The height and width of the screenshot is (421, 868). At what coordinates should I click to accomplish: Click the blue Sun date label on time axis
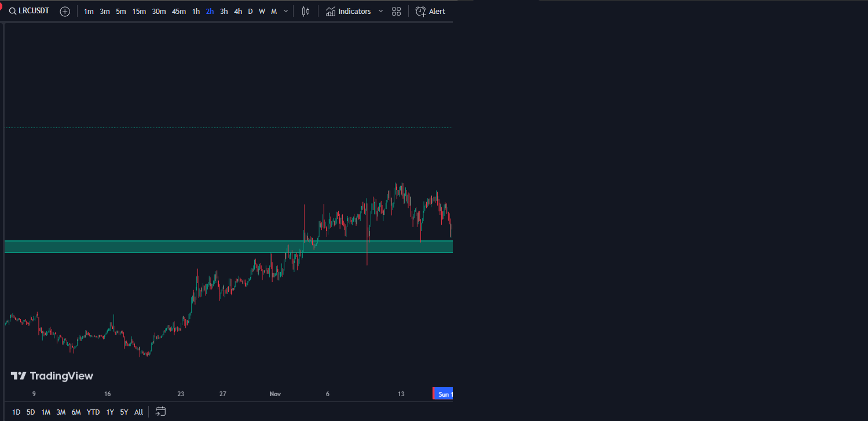tap(444, 394)
